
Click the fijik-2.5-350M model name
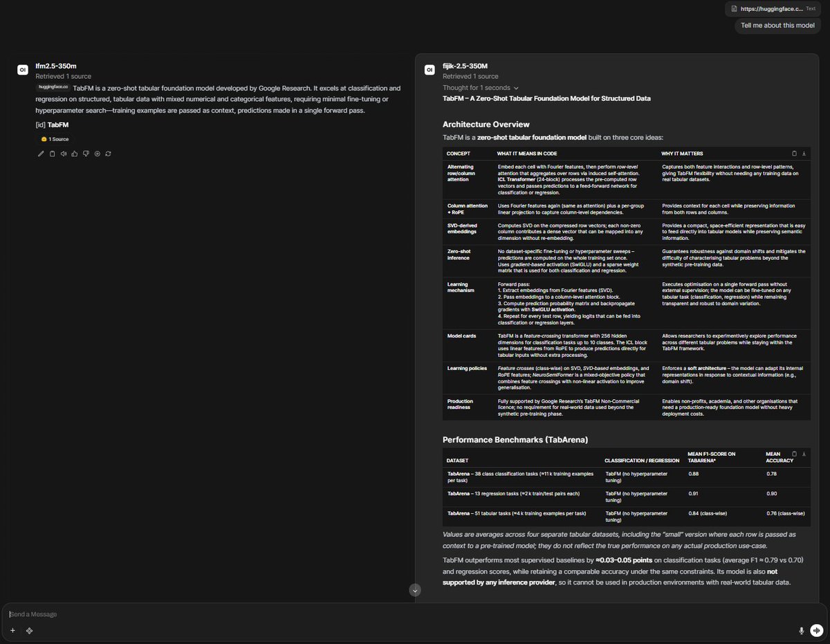[x=465, y=66]
